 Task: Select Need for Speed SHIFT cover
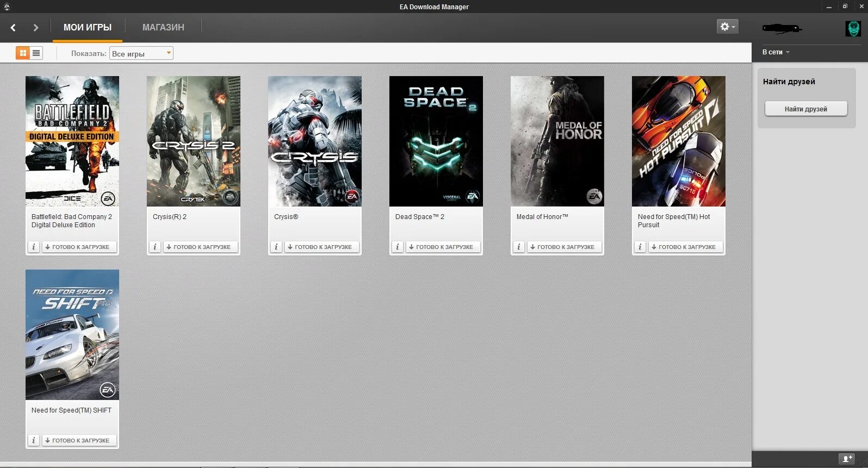72,335
